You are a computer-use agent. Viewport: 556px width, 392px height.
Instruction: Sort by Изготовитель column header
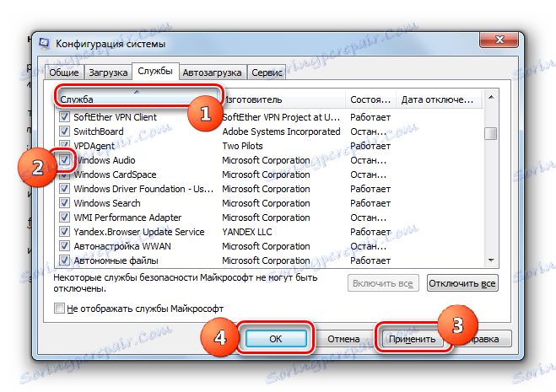pos(282,98)
